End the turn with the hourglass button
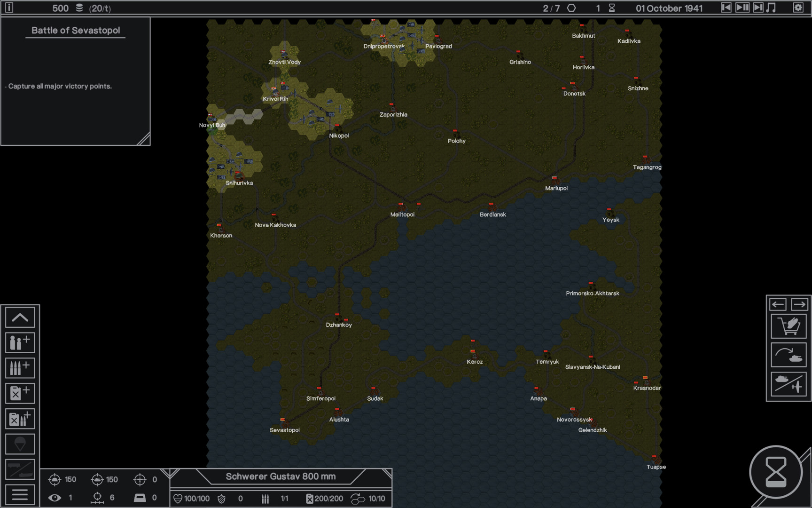The height and width of the screenshot is (508, 812). 776,472
